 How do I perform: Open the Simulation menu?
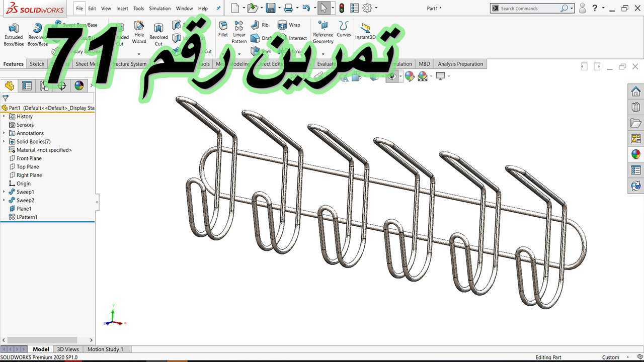[159, 8]
